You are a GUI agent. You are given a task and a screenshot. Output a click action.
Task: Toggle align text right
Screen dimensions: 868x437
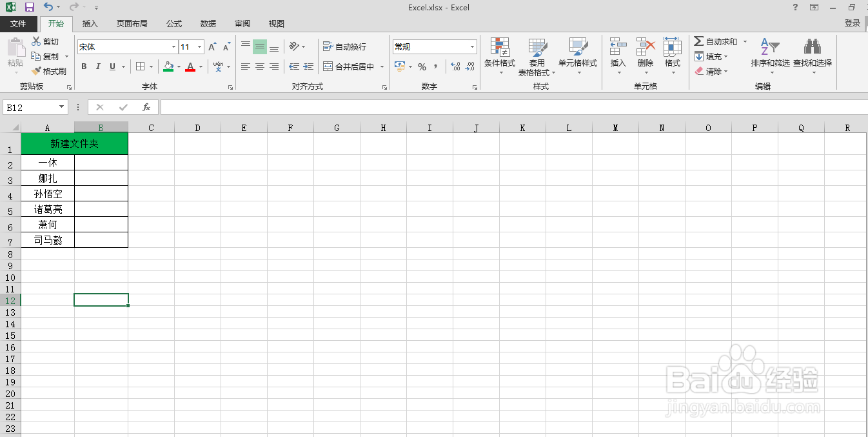(x=274, y=66)
